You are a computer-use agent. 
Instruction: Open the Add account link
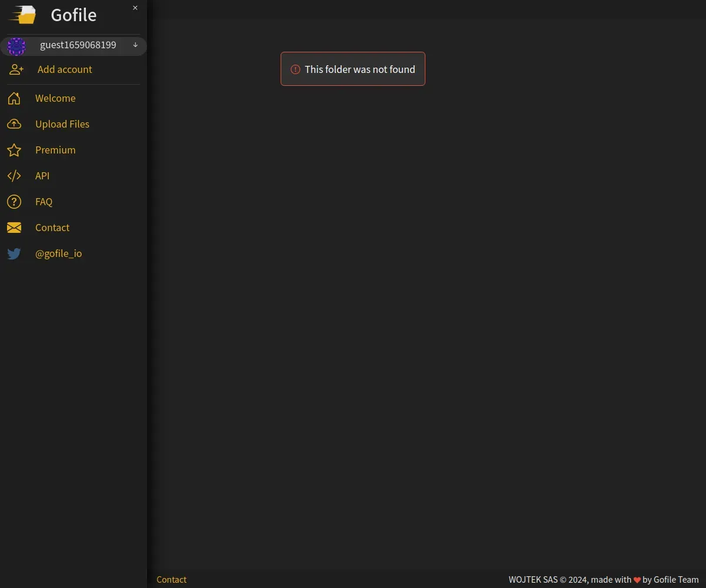coord(65,69)
